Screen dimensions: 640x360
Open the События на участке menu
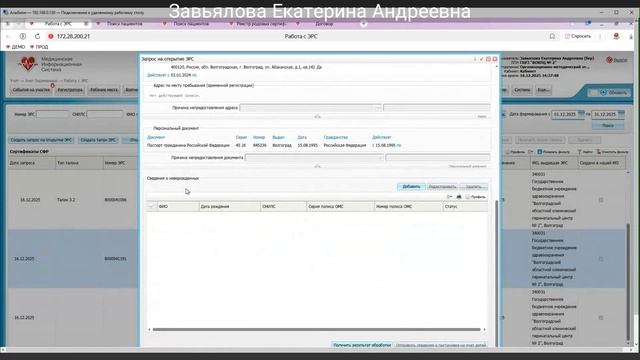pyautogui.click(x=31, y=90)
